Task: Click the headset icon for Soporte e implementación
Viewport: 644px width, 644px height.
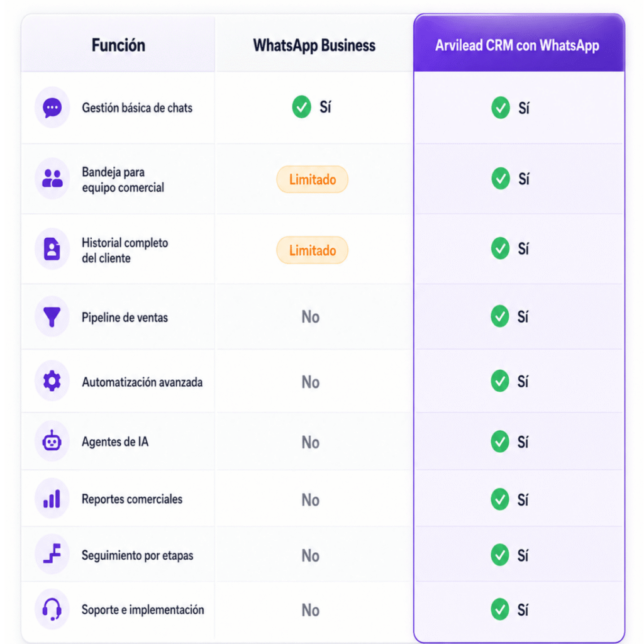Action: (x=52, y=609)
